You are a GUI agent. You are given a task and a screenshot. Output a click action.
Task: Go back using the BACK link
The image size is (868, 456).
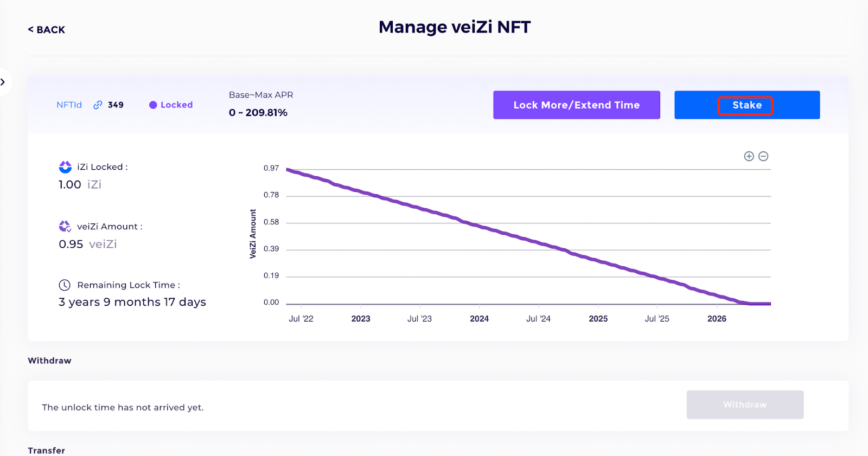click(47, 30)
